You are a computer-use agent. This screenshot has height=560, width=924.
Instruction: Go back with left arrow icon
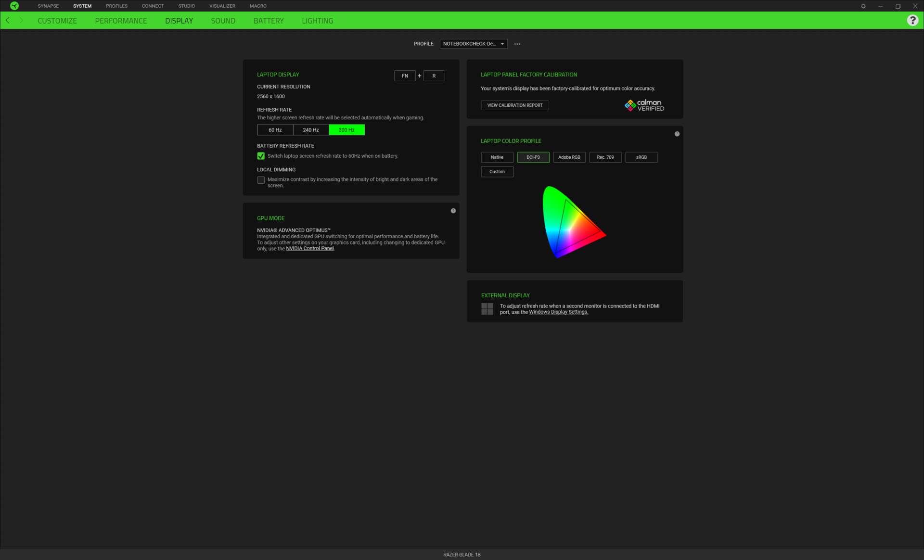(8, 20)
